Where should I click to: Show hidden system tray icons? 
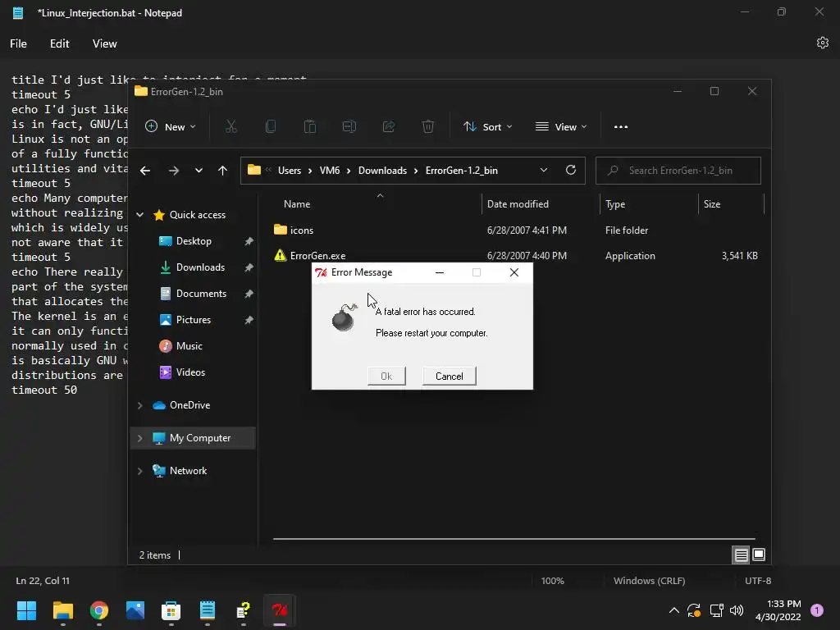(x=674, y=610)
